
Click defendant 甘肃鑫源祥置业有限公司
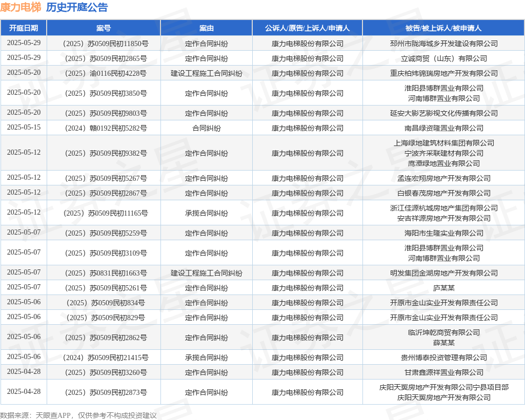[443, 372]
